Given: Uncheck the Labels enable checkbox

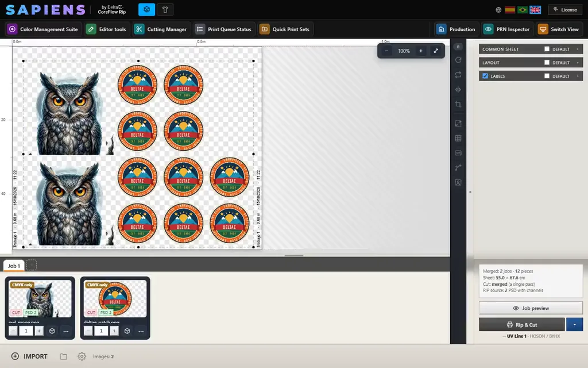Looking at the screenshot, I should [x=485, y=76].
